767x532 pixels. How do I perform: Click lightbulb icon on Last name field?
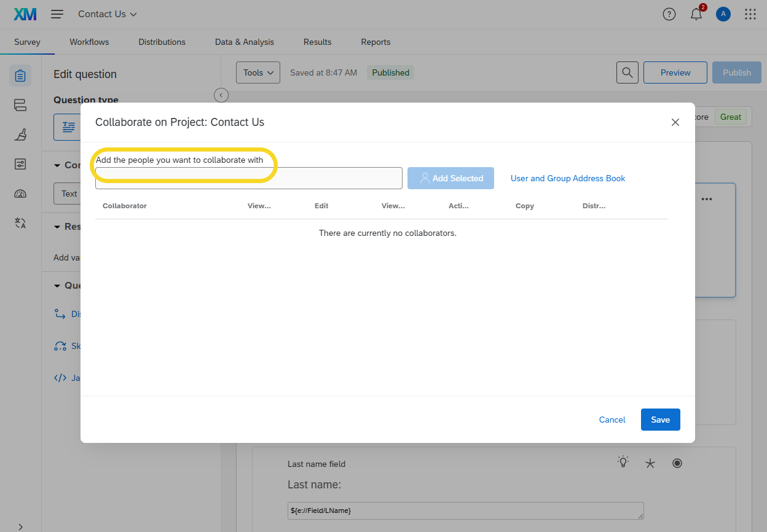click(x=623, y=463)
